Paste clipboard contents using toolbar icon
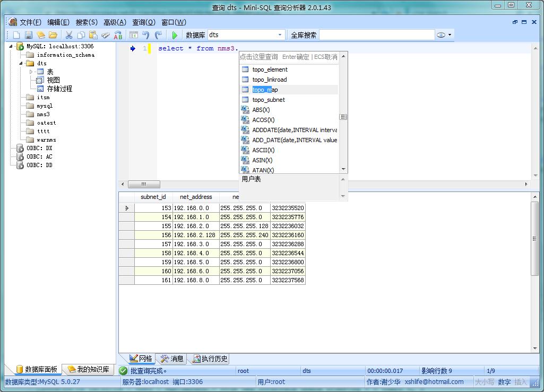The image size is (544, 392). [93, 35]
